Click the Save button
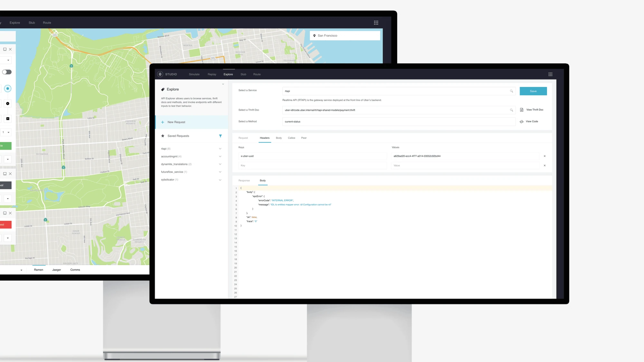Image resolution: width=644 pixels, height=362 pixels. [533, 91]
